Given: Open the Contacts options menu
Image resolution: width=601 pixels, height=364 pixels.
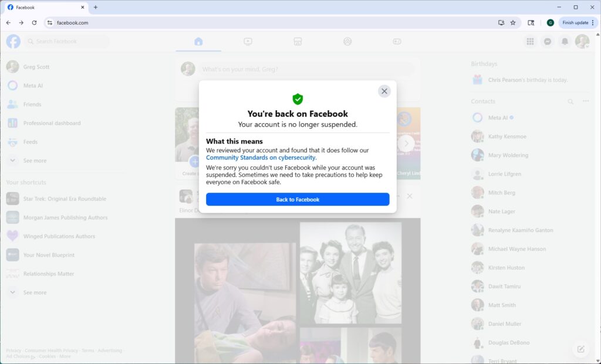Looking at the screenshot, I should (x=586, y=101).
